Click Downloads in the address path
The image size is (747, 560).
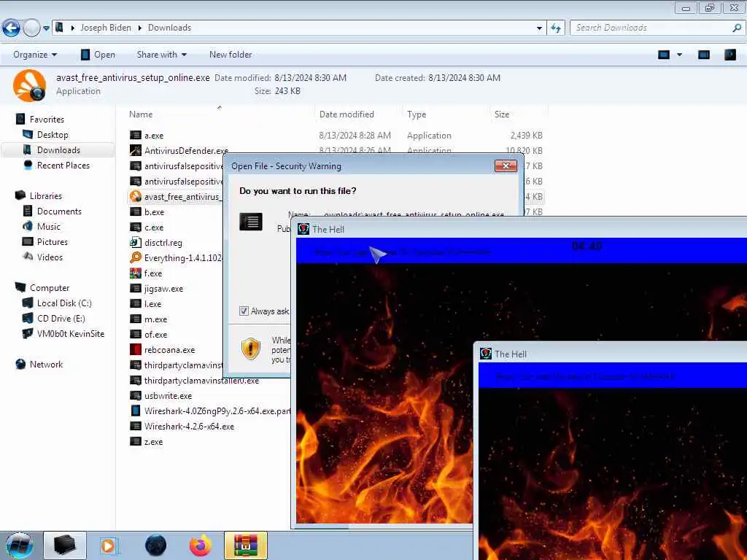[169, 28]
